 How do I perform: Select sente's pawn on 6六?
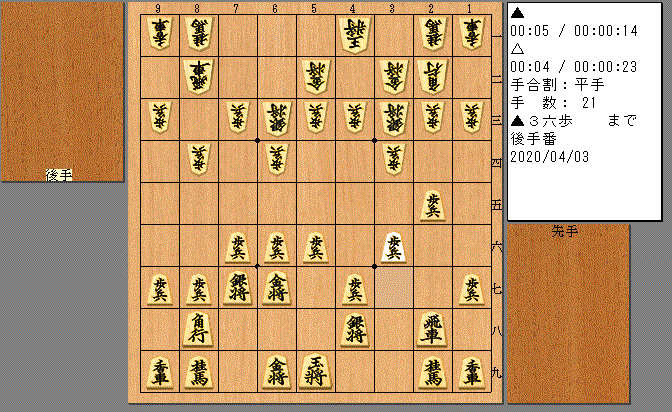pyautogui.click(x=277, y=247)
